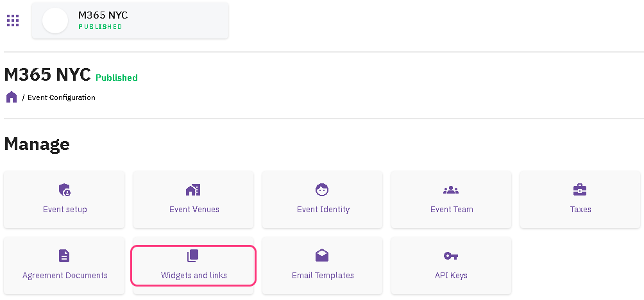
Task: Click the Agreement Documents file icon
Action: click(64, 256)
